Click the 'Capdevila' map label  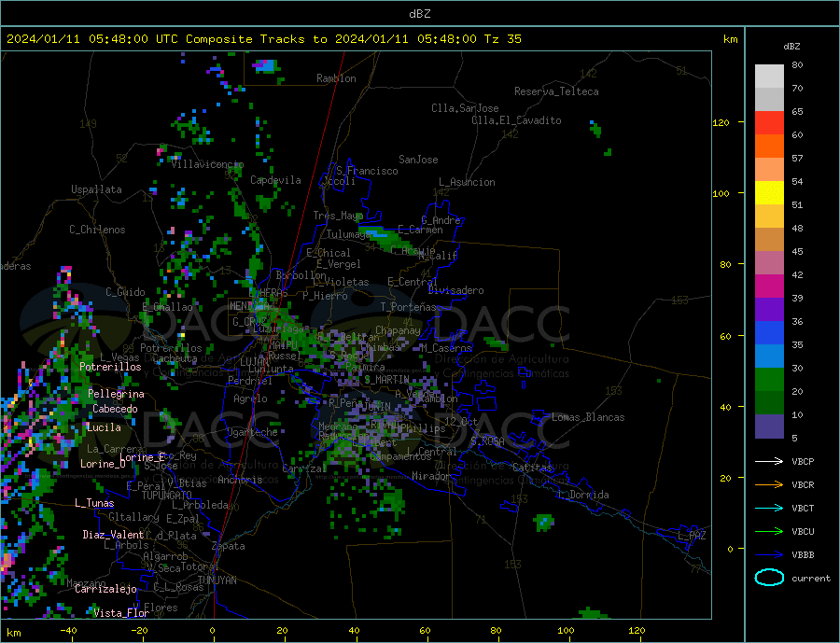(x=275, y=180)
